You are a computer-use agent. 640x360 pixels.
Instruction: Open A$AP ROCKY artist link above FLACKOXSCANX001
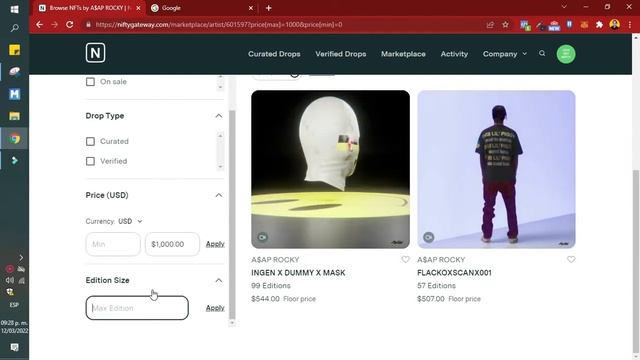click(x=441, y=260)
